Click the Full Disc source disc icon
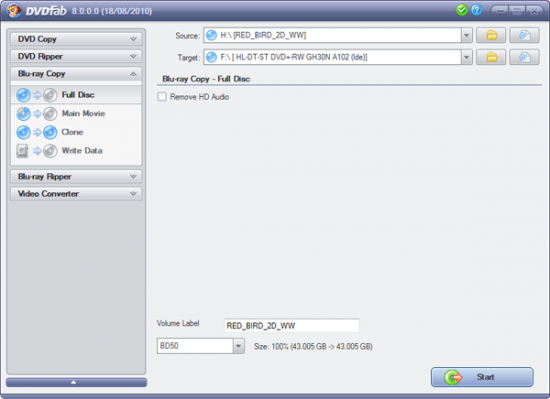550x399 pixels. point(24,95)
